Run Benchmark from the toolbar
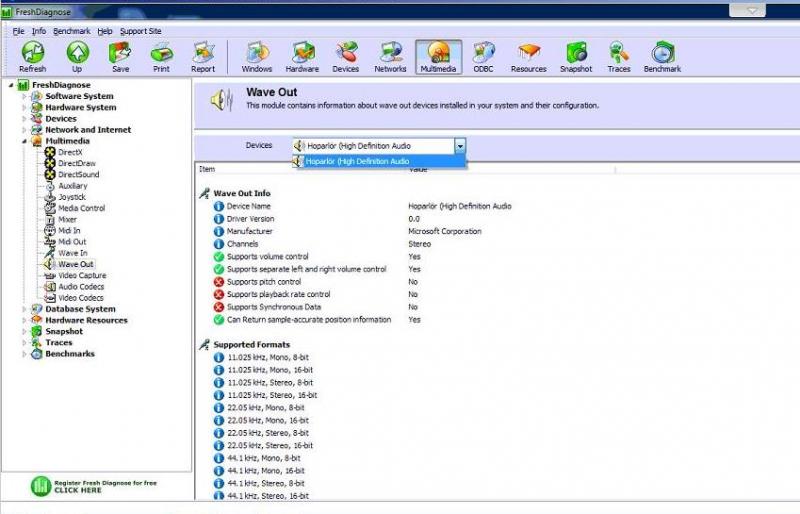Viewport: 800px width, 514px height. pyautogui.click(x=662, y=56)
